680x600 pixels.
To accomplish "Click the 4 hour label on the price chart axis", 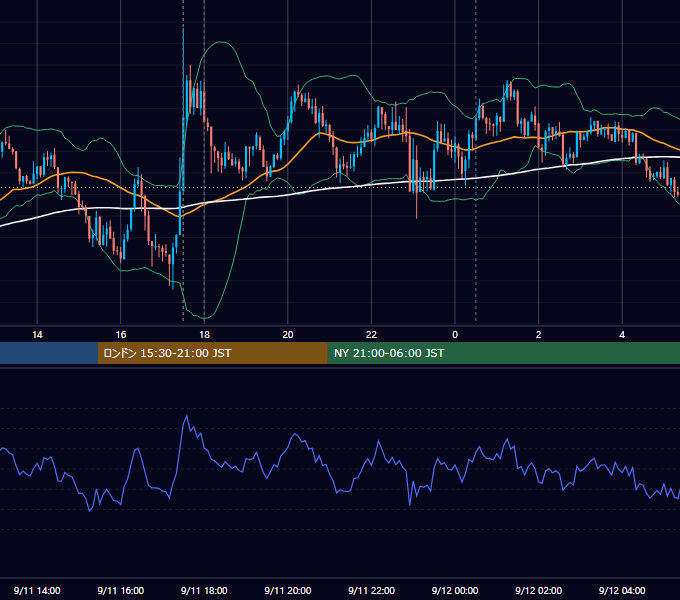I will 622,335.
